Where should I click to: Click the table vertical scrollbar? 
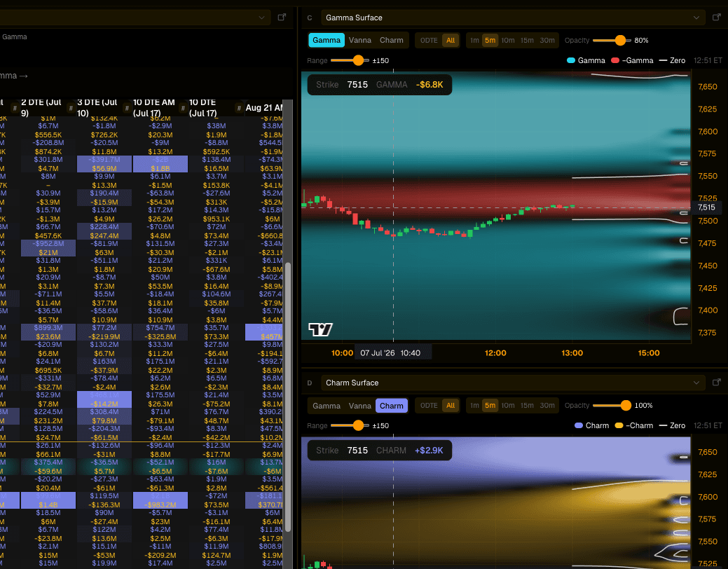tap(288, 397)
